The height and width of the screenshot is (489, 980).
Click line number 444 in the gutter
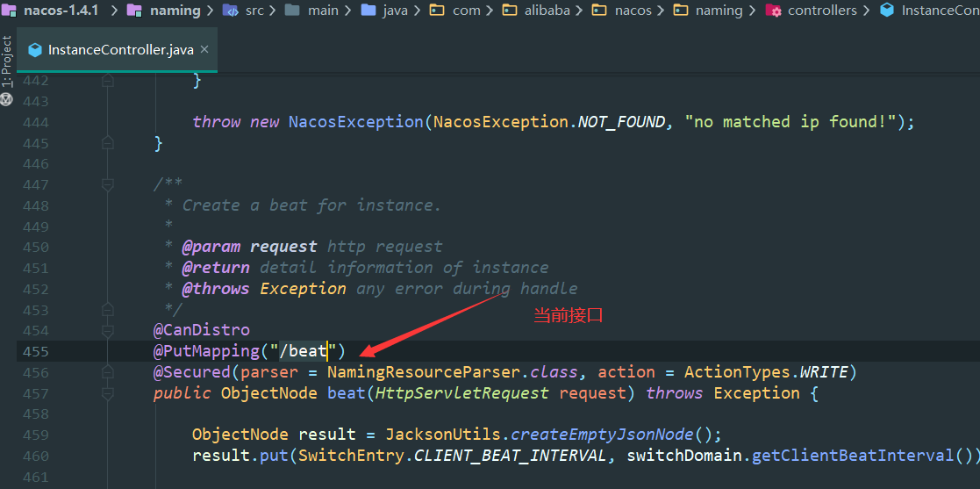[x=34, y=122]
